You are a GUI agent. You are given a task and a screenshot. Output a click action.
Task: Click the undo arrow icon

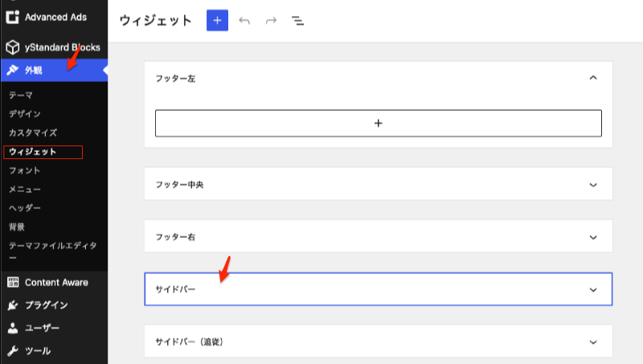(x=244, y=21)
